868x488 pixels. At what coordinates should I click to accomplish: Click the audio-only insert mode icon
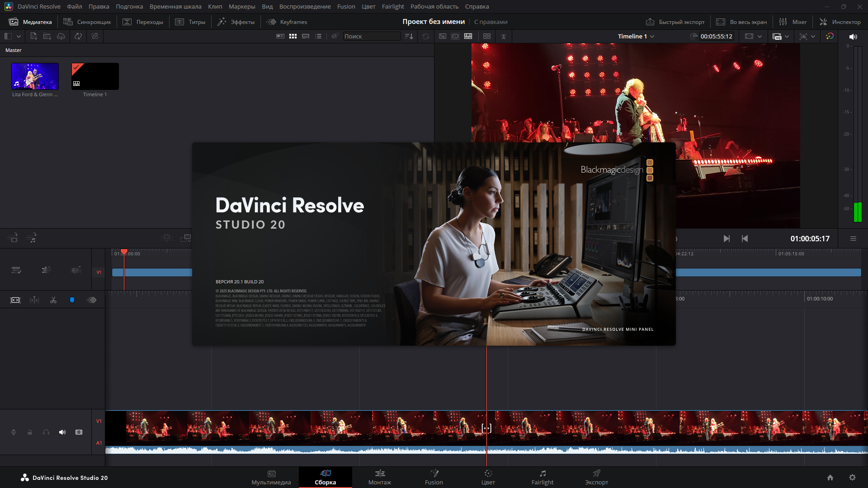(32, 238)
